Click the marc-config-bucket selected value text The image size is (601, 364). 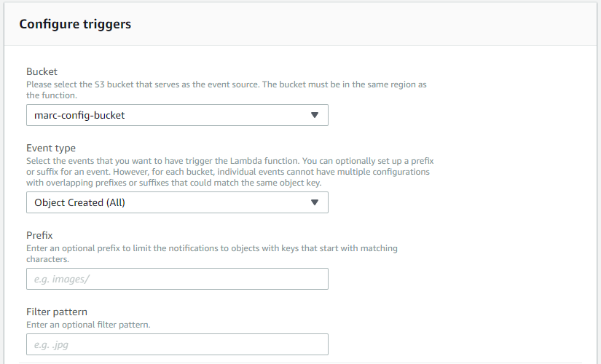click(x=79, y=115)
